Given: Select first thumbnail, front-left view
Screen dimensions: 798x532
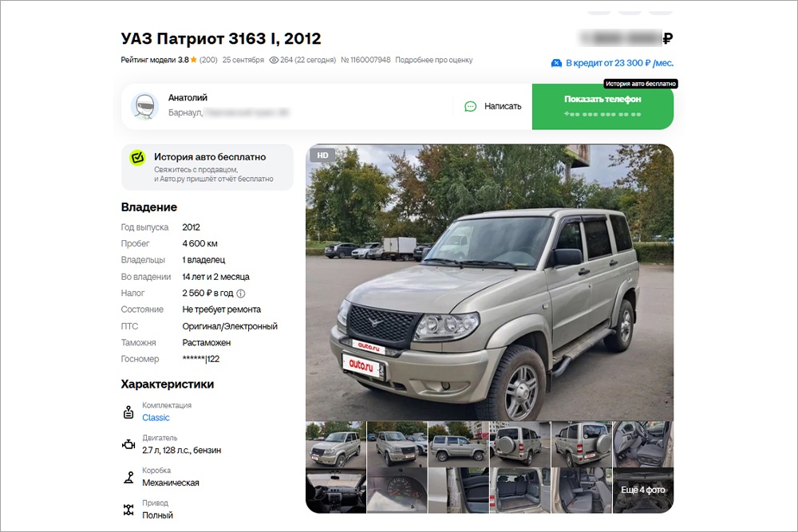Looking at the screenshot, I should (x=336, y=444).
